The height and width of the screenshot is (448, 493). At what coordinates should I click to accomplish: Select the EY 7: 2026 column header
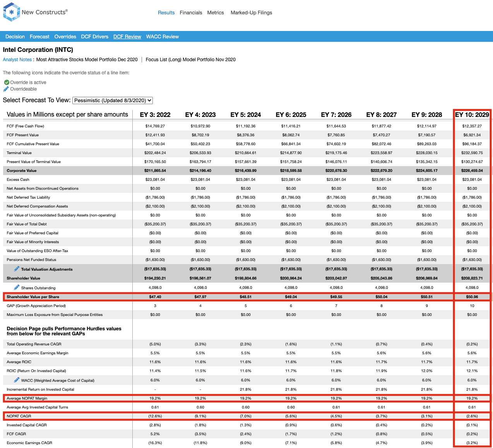pyautogui.click(x=336, y=115)
